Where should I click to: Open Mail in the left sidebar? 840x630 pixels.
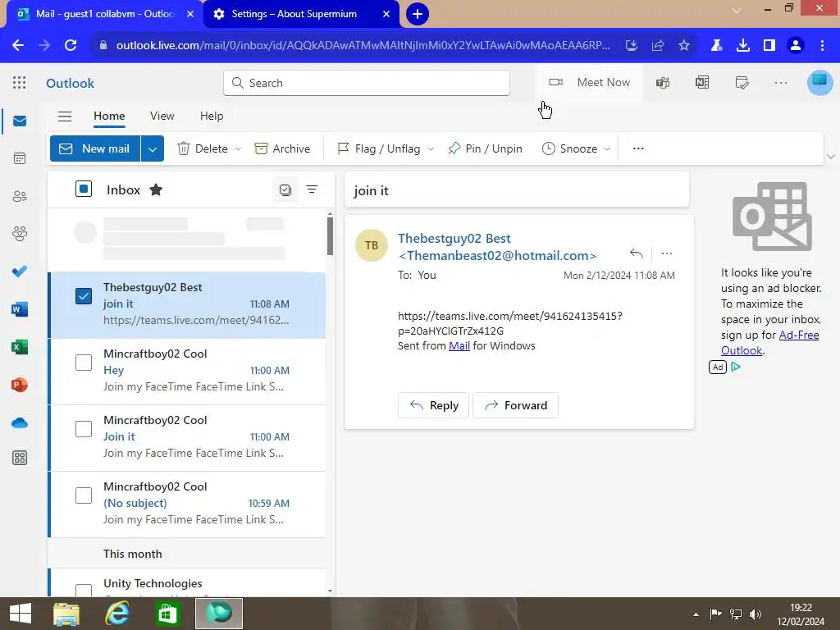point(20,121)
